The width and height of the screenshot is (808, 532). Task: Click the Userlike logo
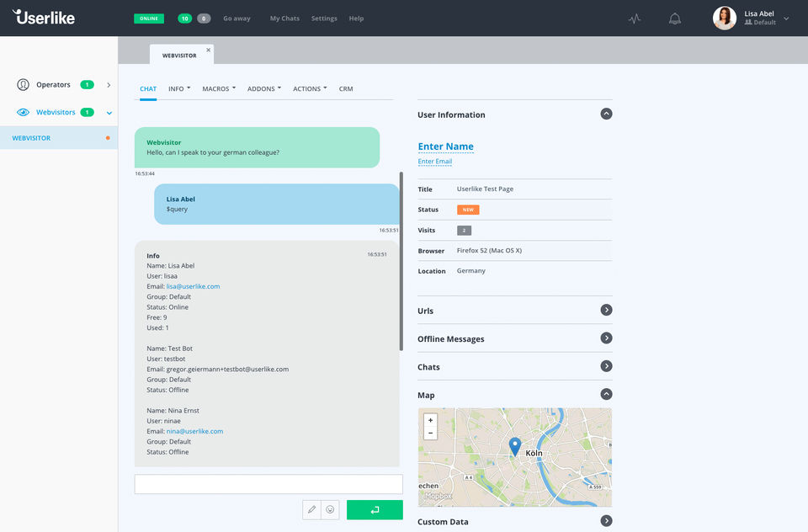[44, 17]
